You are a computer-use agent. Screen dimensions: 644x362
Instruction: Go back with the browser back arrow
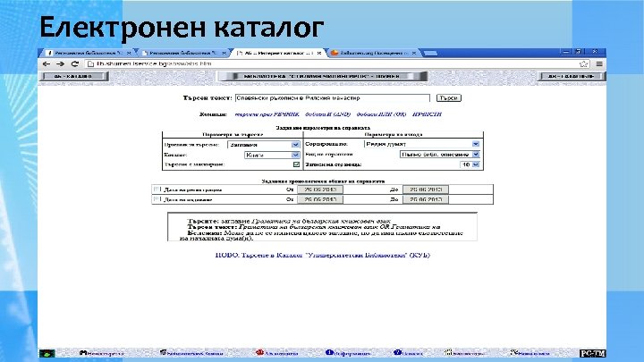[47, 64]
